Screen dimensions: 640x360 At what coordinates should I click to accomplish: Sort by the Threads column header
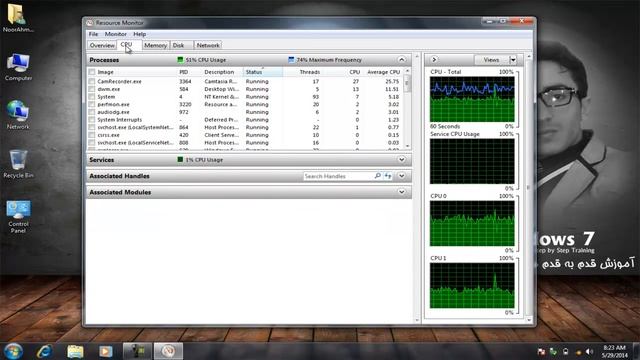point(303,72)
